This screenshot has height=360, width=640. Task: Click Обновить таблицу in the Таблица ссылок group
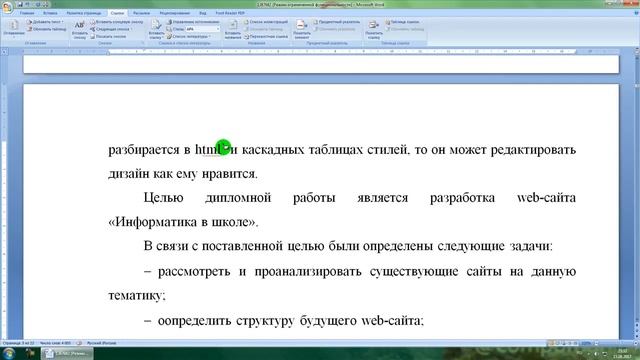[404, 29]
